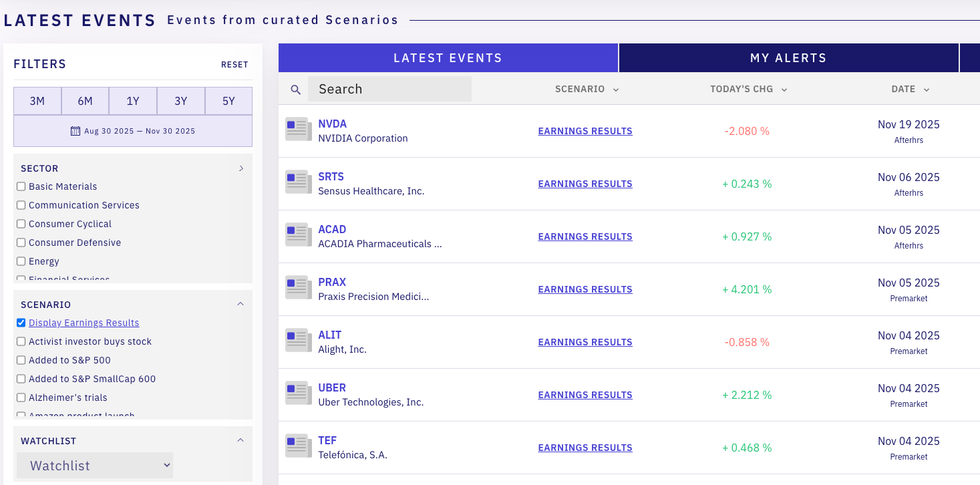This screenshot has width=980, height=485.
Task: Click PRAX's + 4.201 % change value
Action: (x=747, y=289)
